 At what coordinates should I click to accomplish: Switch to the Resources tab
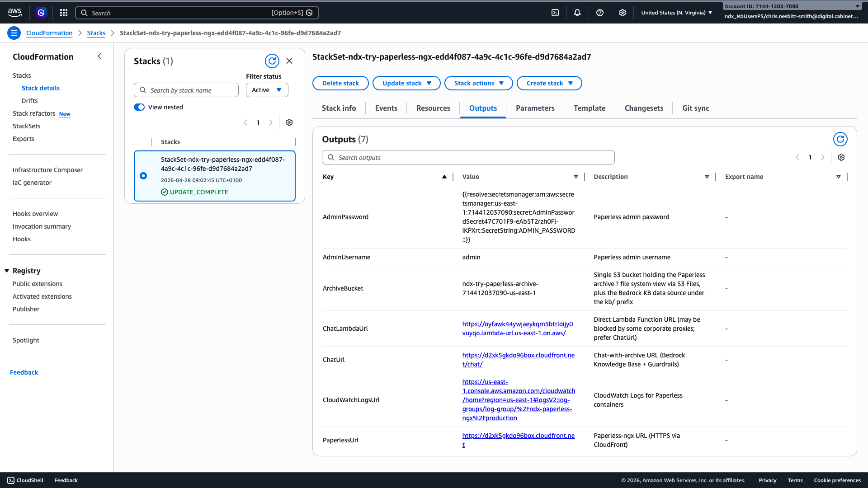tap(433, 108)
